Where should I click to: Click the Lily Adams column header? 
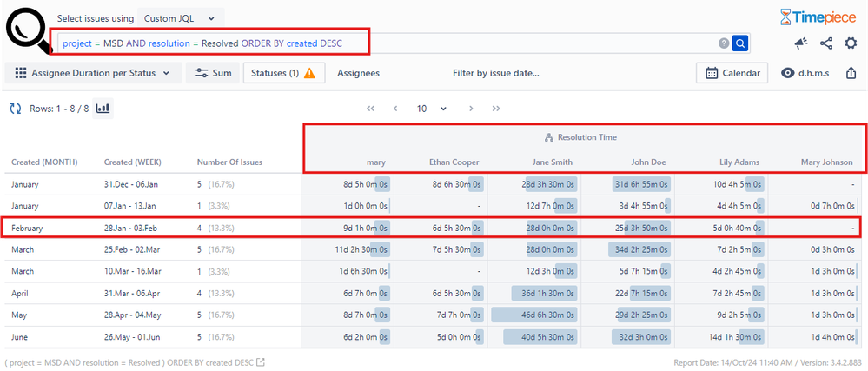click(x=739, y=162)
